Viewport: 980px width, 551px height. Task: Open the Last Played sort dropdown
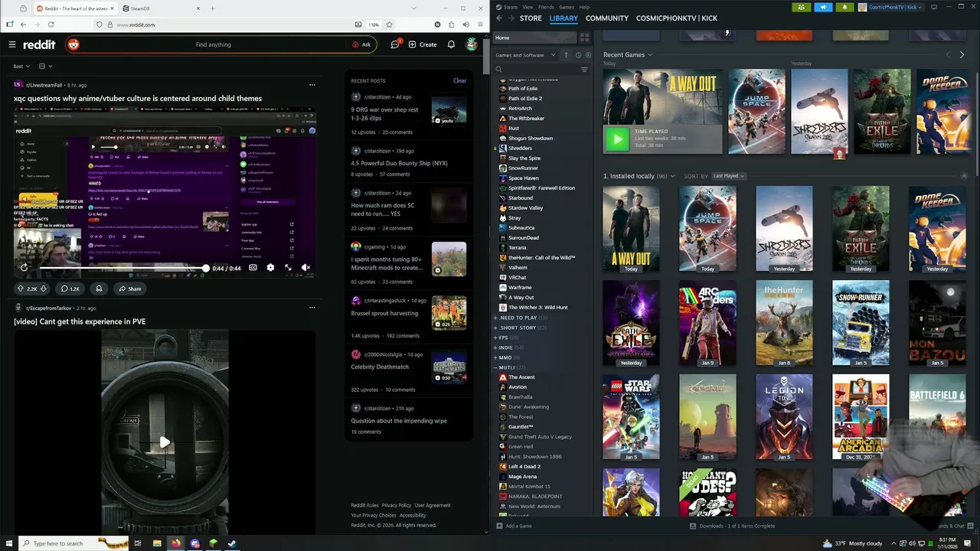(x=728, y=176)
